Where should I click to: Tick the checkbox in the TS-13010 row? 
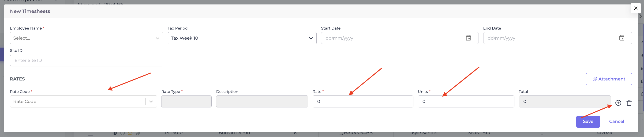[90, 133]
